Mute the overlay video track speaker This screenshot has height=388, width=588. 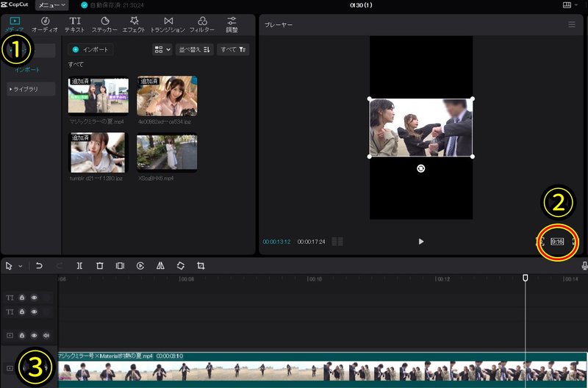click(46, 336)
